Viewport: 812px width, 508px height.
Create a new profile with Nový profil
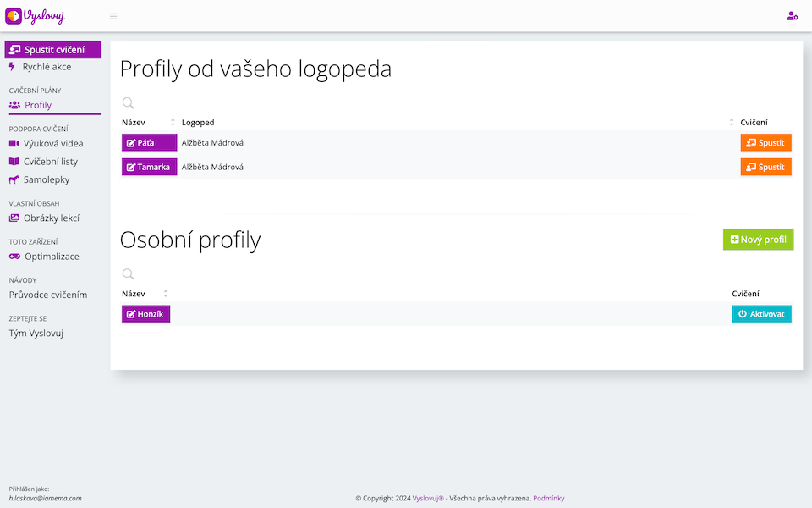(758, 240)
